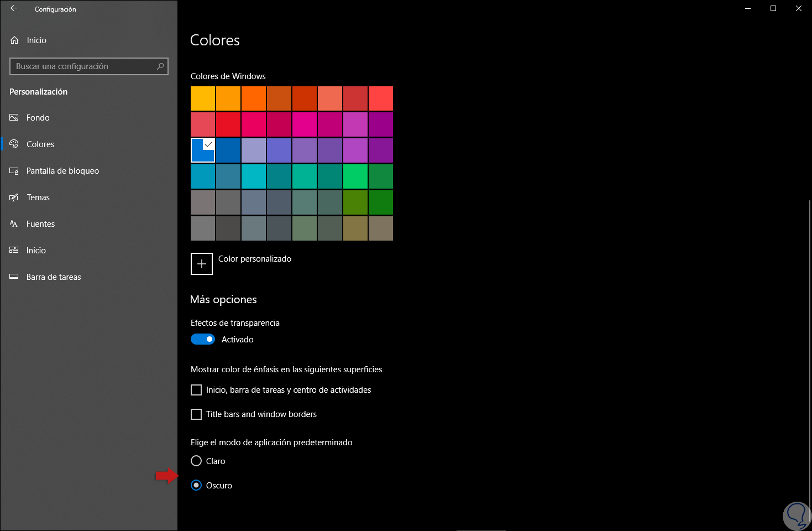Open the Colores section in sidebar

point(40,144)
